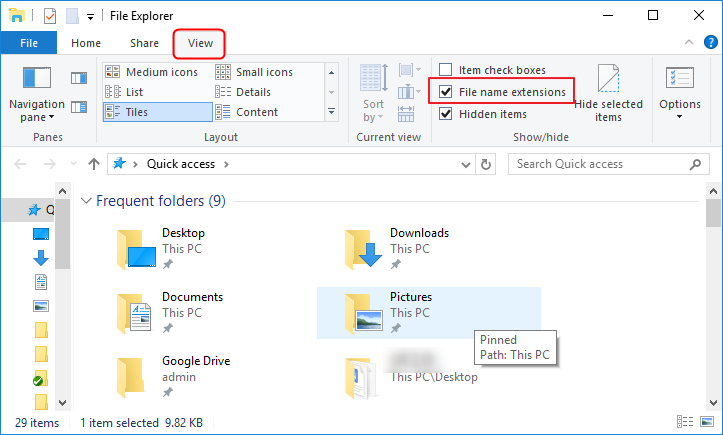Select Medium icons layout
This screenshot has height=435, width=723.
click(157, 72)
